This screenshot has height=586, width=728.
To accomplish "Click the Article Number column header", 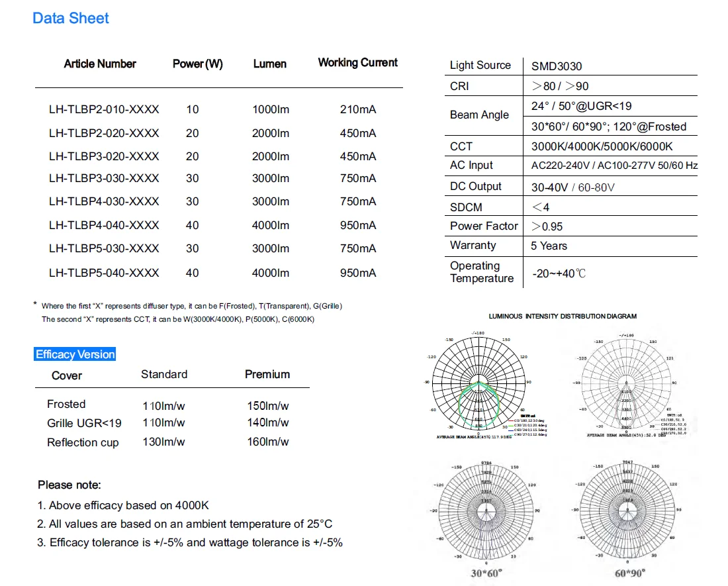I will point(100,64).
